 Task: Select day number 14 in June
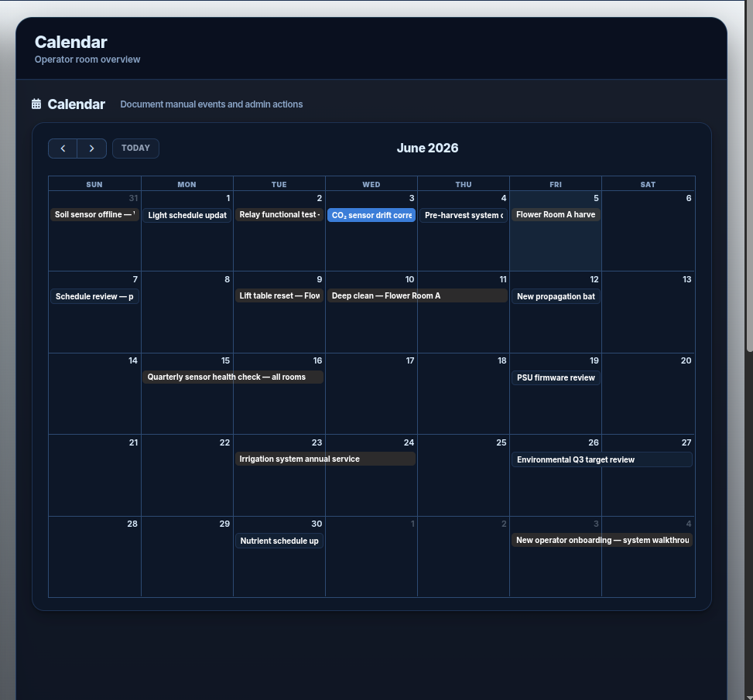(x=133, y=360)
